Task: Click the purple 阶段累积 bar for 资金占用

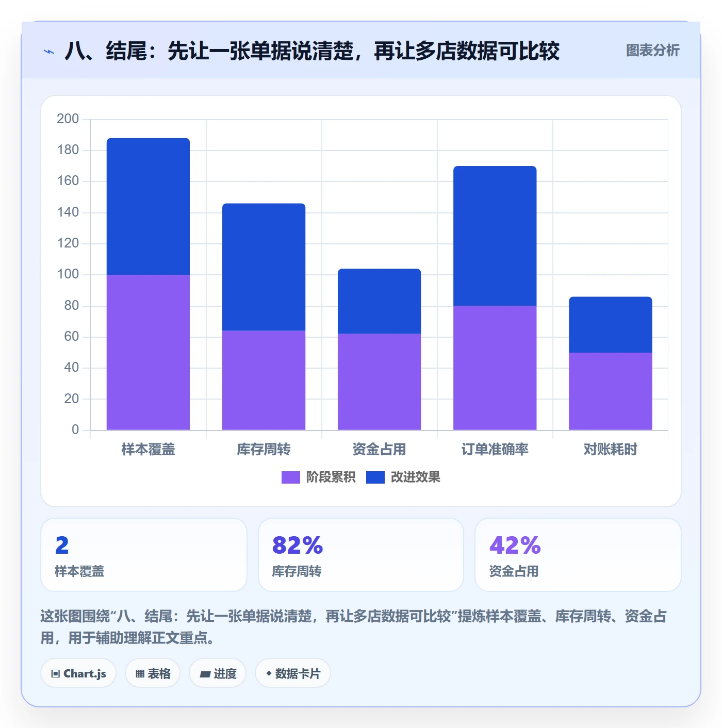Action: [x=379, y=382]
